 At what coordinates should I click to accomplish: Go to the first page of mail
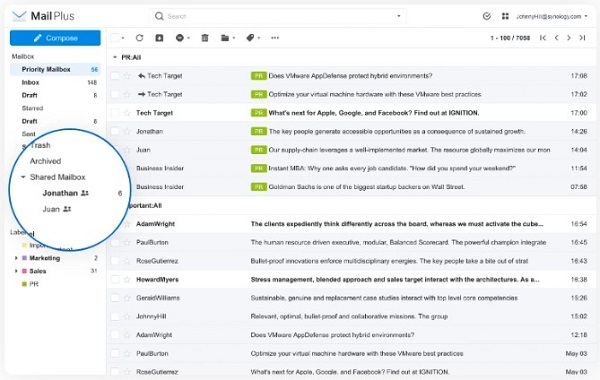(543, 38)
